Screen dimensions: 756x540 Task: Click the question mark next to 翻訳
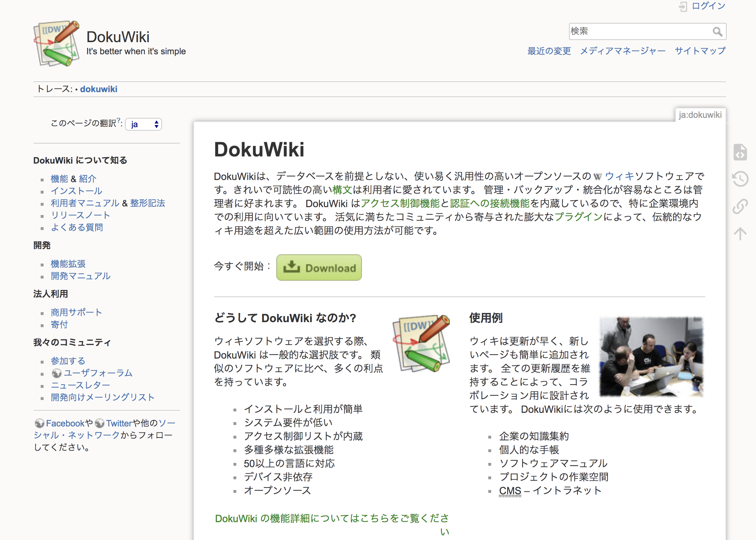click(119, 120)
